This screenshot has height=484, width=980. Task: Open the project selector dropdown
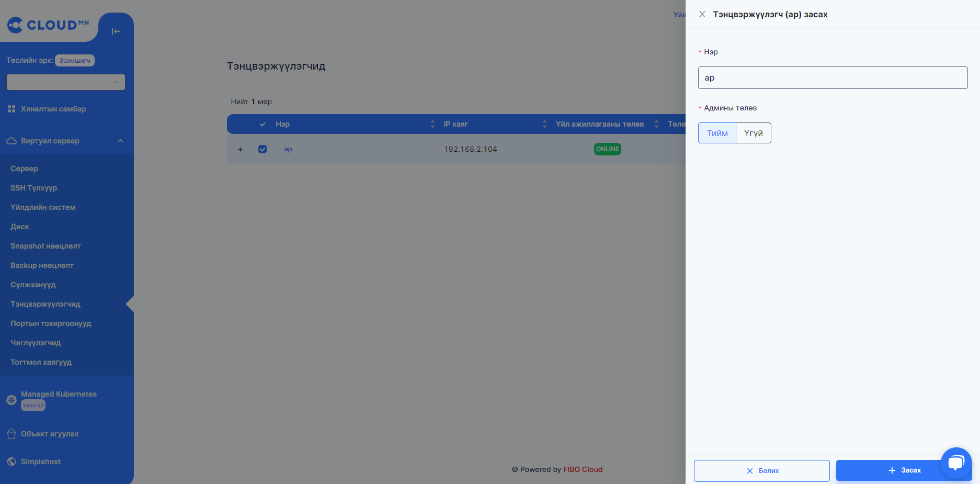point(66,82)
